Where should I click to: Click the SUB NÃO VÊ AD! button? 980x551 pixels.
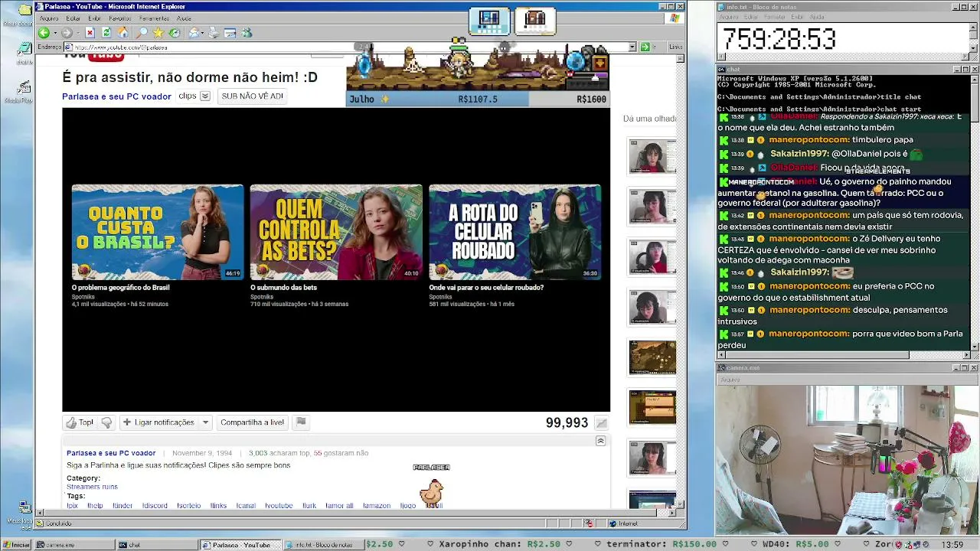tap(252, 96)
